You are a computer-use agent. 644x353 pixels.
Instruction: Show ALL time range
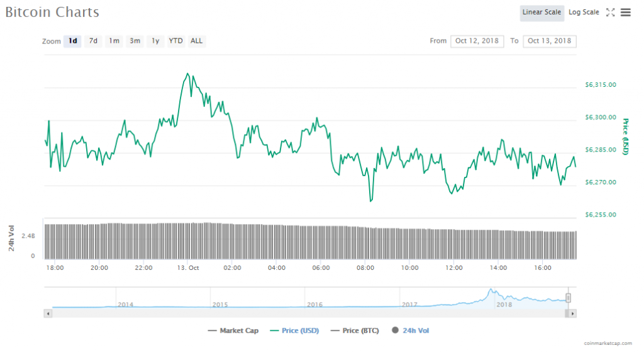point(197,41)
